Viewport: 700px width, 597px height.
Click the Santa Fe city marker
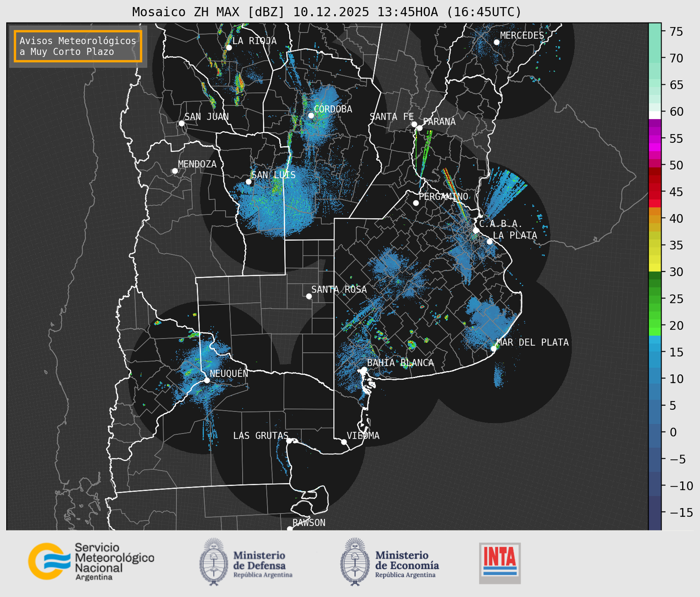pyautogui.click(x=414, y=124)
